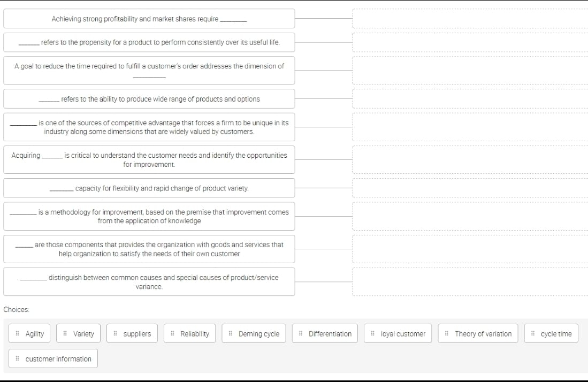Image resolution: width=588 pixels, height=382 pixels.
Task: Grab the handle icon beside suppliers
Action: click(116, 334)
